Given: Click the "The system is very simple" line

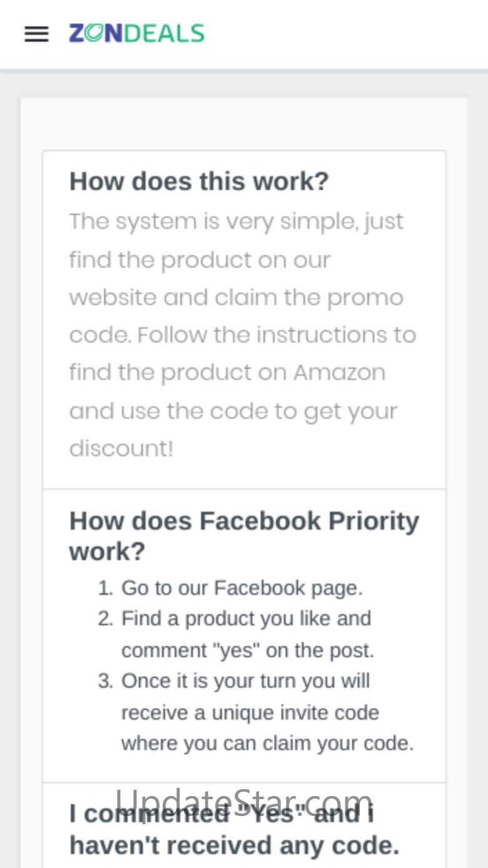Looking at the screenshot, I should click(236, 222).
